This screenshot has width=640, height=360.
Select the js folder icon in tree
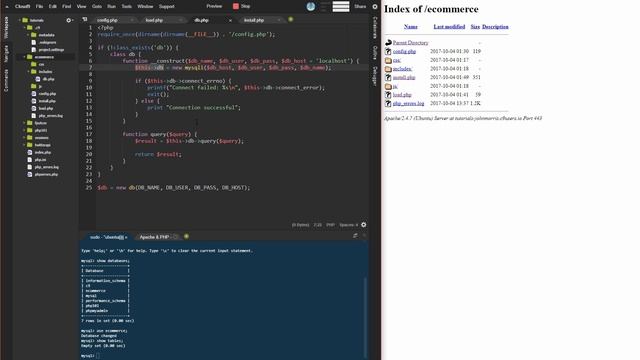[x=34, y=86]
